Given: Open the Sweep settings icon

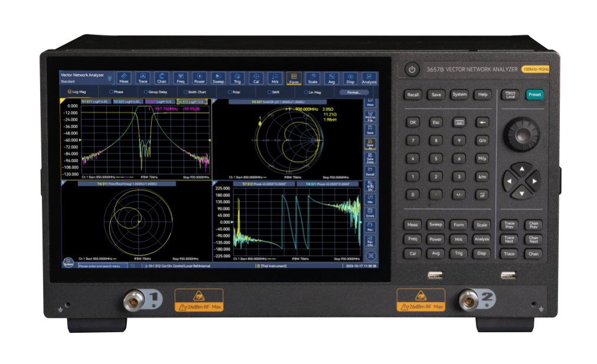Looking at the screenshot, I should click(218, 78).
